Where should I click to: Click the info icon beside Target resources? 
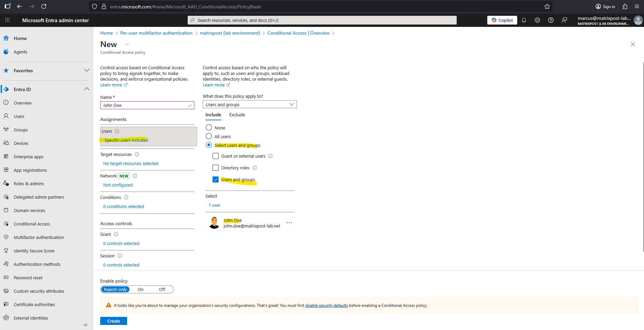click(x=137, y=154)
